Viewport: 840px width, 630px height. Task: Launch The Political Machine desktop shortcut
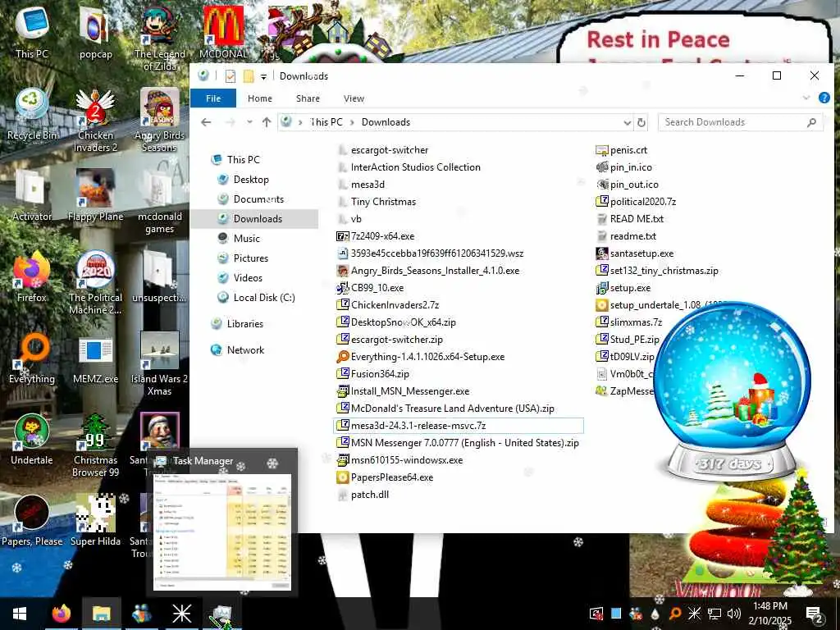pyautogui.click(x=95, y=282)
